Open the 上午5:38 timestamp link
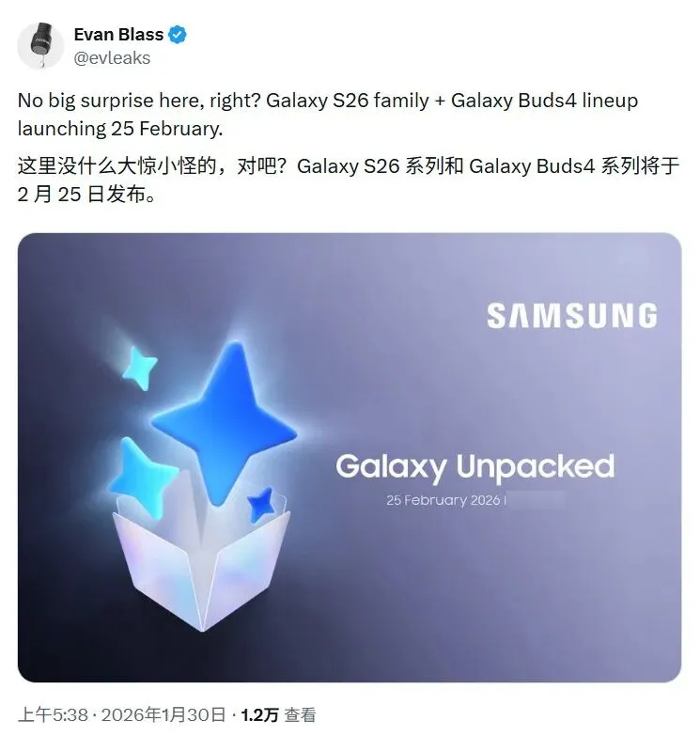Image resolution: width=700 pixels, height=736 pixels. (x=53, y=715)
